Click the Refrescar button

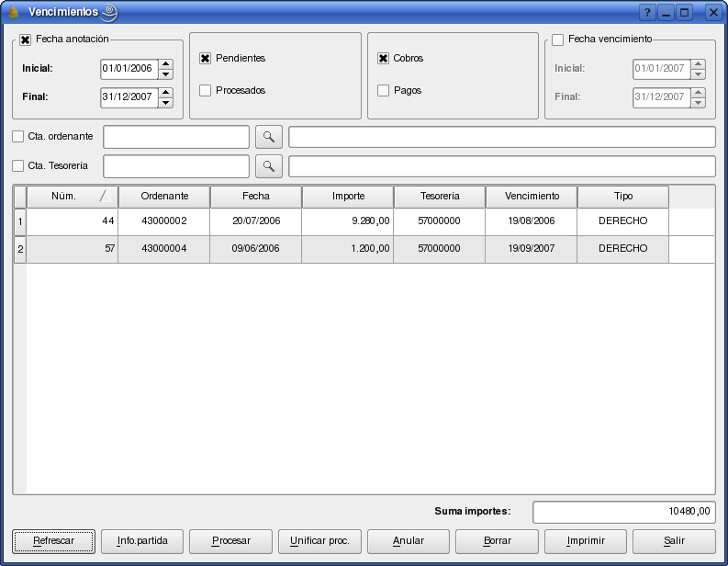click(x=53, y=541)
